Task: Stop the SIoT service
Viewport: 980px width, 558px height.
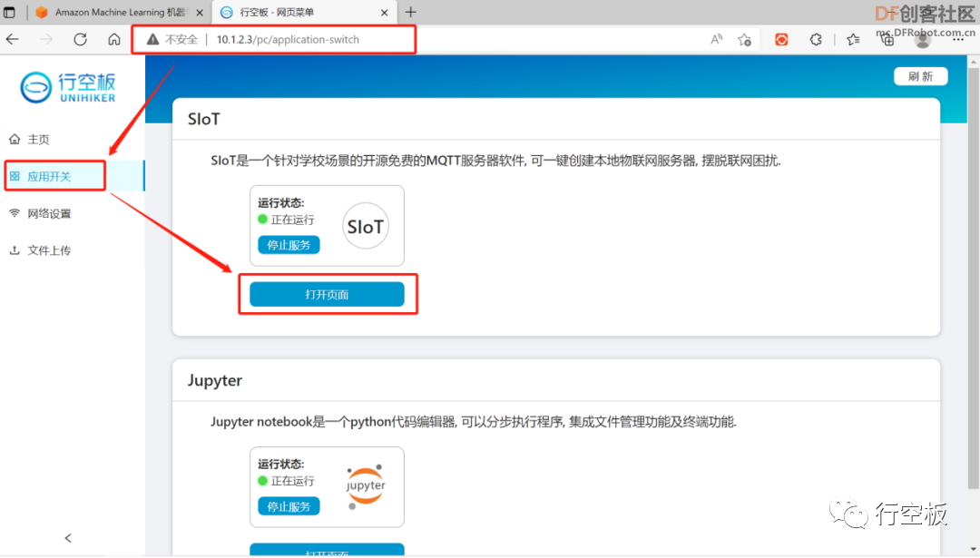Action: (x=289, y=245)
